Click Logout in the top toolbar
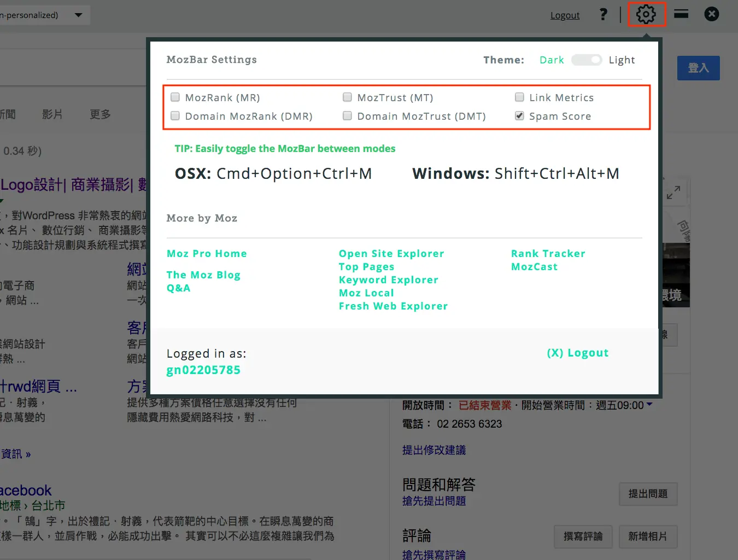Screen dimensions: 738x560 [x=565, y=15]
